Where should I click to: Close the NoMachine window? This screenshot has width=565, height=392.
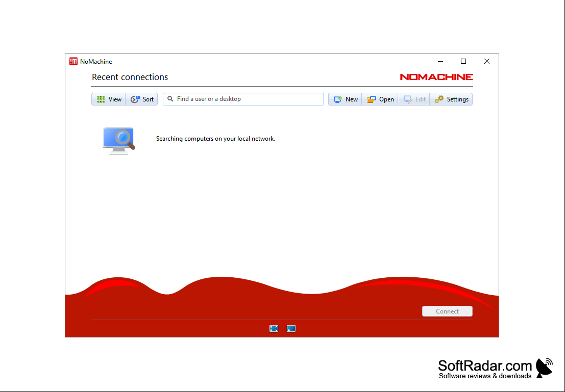(487, 62)
